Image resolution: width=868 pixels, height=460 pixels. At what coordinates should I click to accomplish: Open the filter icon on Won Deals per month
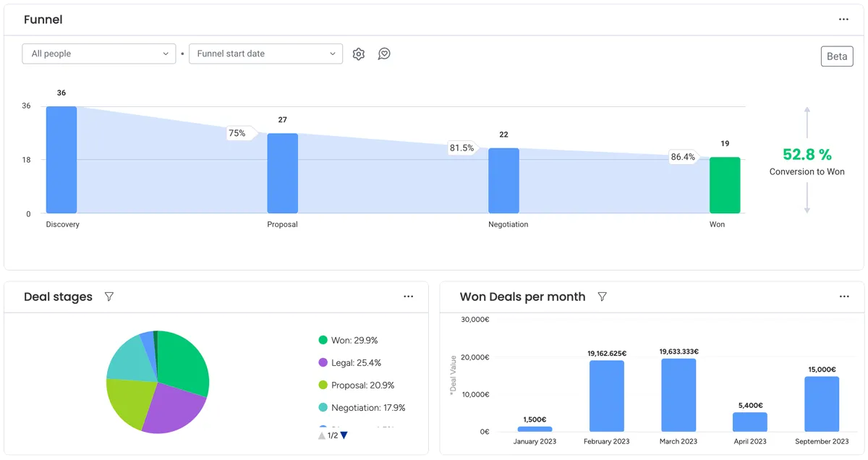point(602,297)
